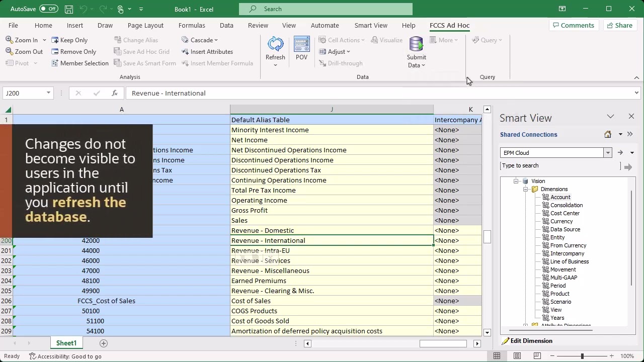Viewport: 644px width, 362px height.
Task: Select Keep Only
Action: click(69, 40)
